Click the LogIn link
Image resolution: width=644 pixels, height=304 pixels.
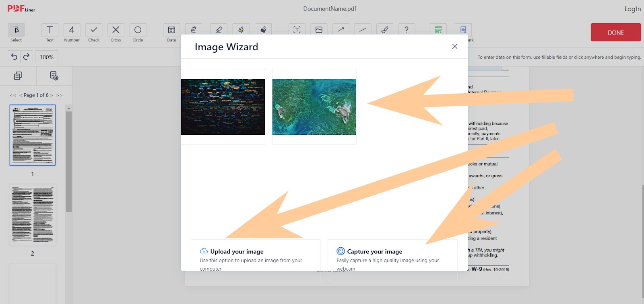632,9
